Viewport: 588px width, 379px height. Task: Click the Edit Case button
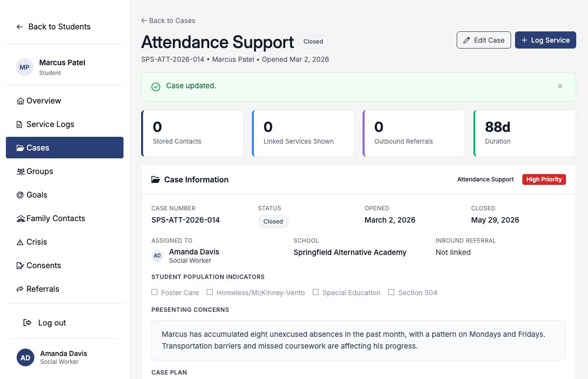484,40
